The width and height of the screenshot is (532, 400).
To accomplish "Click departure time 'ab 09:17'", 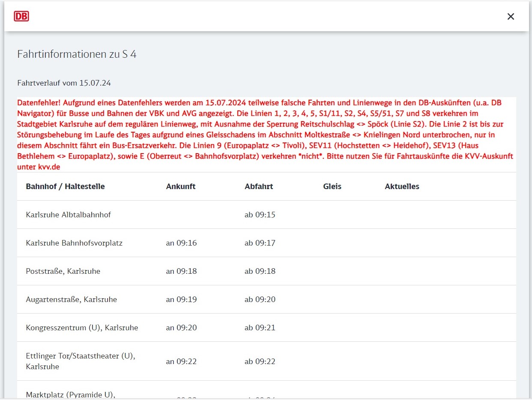I will pos(260,243).
